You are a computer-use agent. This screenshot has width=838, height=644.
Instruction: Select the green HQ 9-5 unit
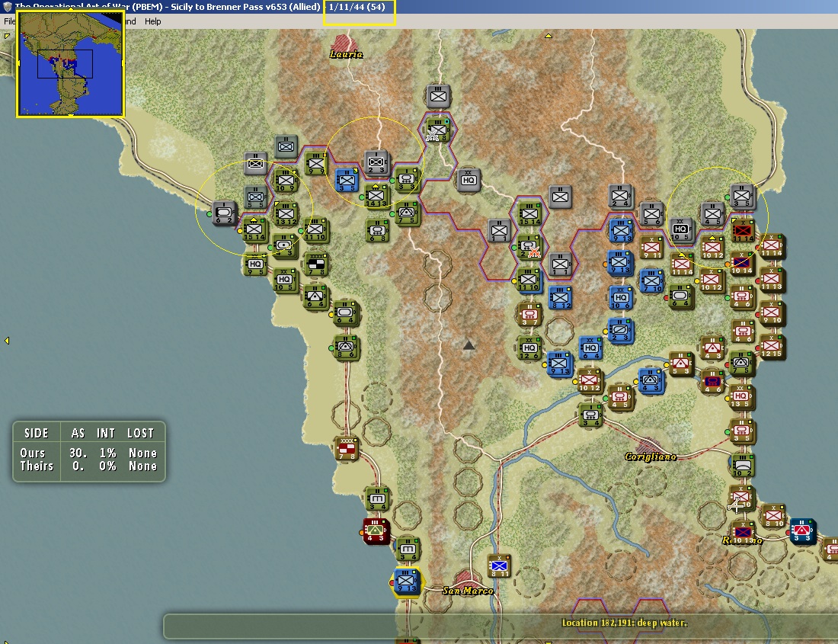[255, 264]
